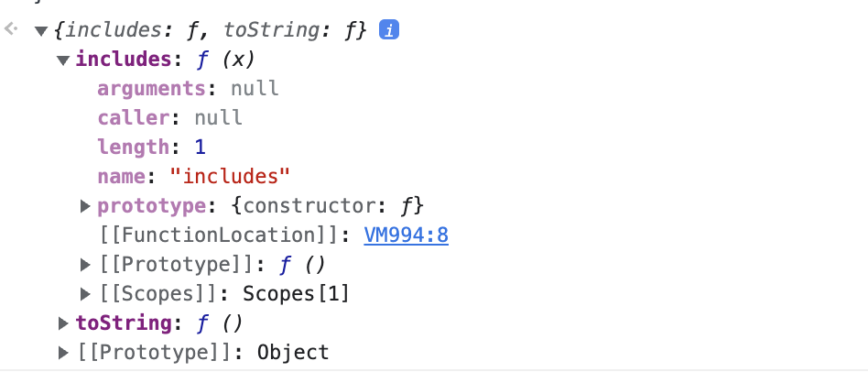
Task: Collapse the includes function node
Action: coord(63,60)
